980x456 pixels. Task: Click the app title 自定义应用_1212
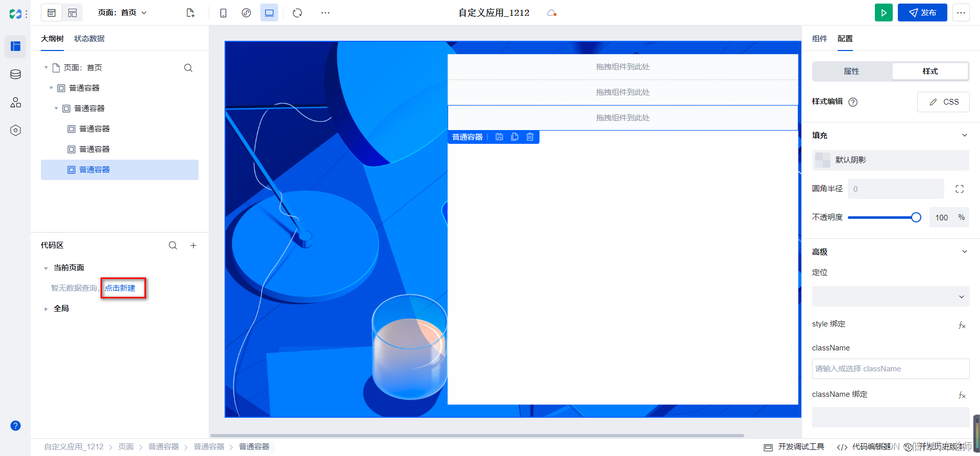click(494, 13)
